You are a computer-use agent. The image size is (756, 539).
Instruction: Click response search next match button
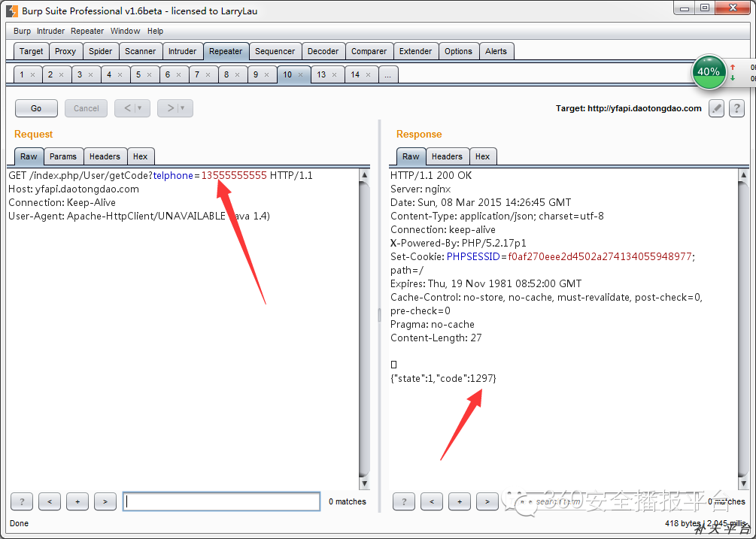(487, 501)
